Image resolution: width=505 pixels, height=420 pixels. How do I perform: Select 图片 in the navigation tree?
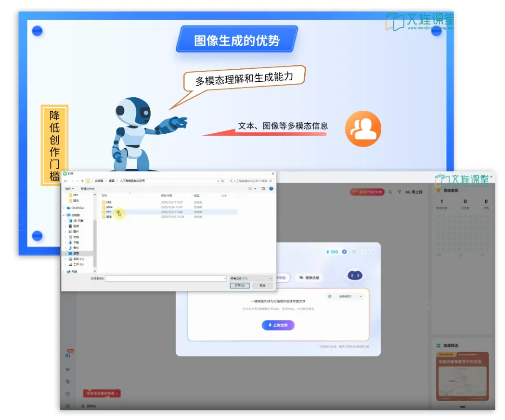click(74, 232)
